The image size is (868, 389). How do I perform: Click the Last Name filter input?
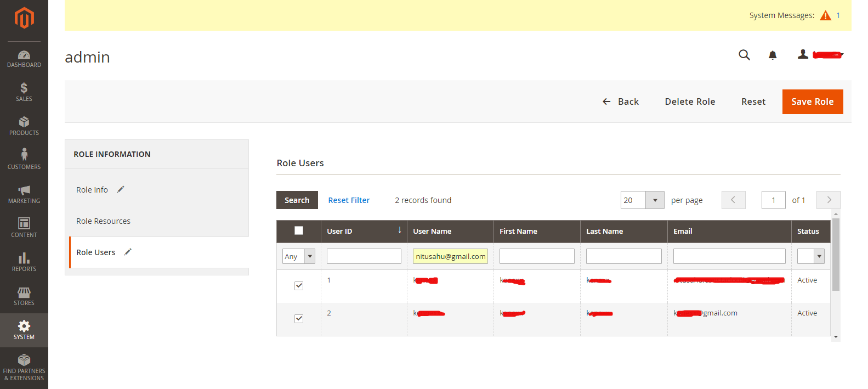point(623,256)
